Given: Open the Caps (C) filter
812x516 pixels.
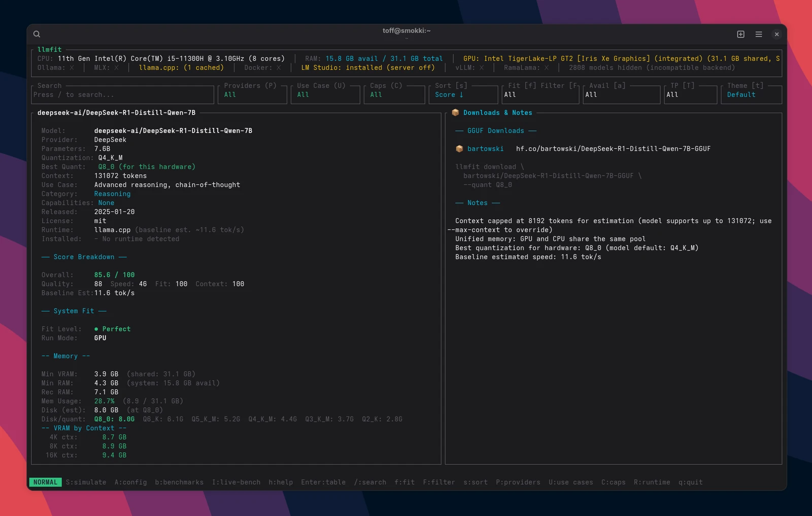Looking at the screenshot, I should (394, 95).
